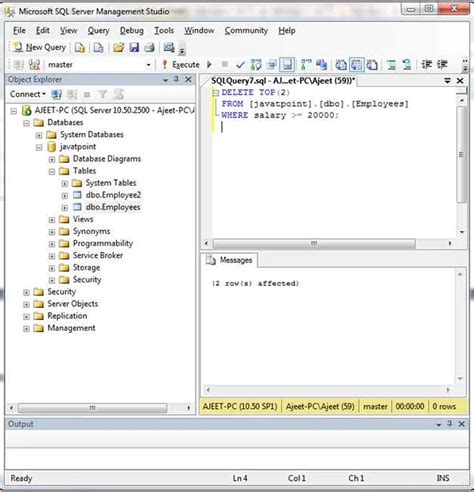
Task: Comment out the selected lines
Action: tap(392, 65)
